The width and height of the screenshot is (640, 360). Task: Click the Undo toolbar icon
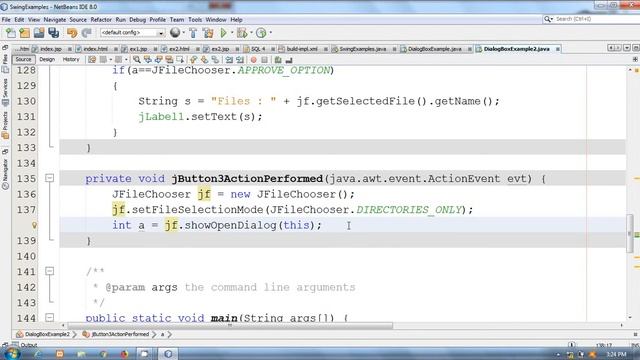click(x=72, y=33)
